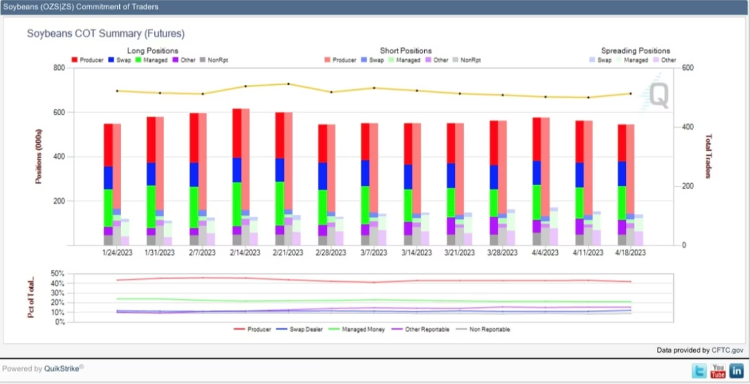Select the 2/14/2023 date label
The height and width of the screenshot is (384, 750).
(x=245, y=253)
